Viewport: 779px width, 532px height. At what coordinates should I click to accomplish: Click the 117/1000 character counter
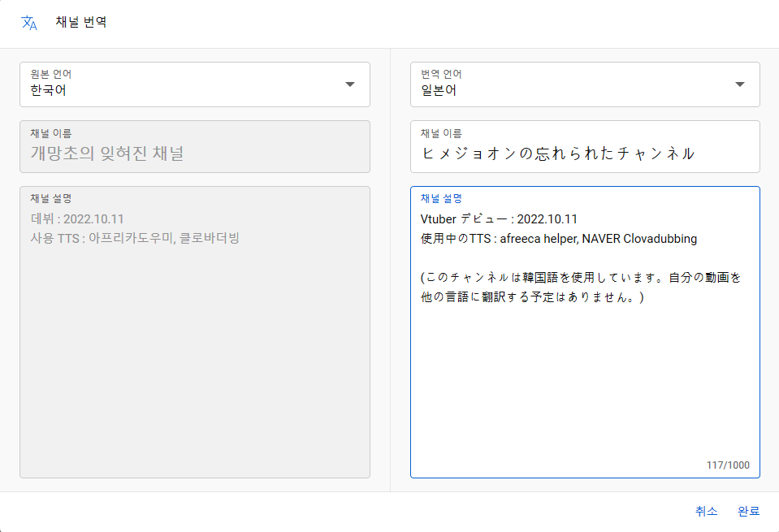coord(728,465)
